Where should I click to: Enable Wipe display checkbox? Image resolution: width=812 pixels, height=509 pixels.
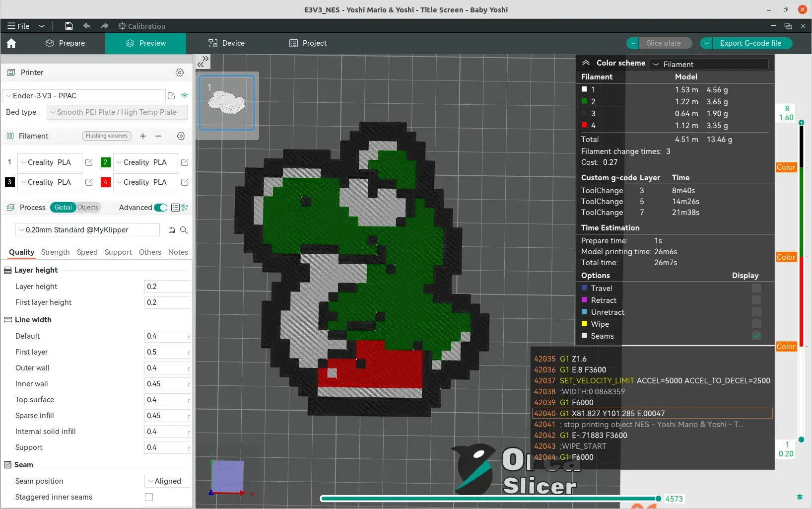point(756,324)
